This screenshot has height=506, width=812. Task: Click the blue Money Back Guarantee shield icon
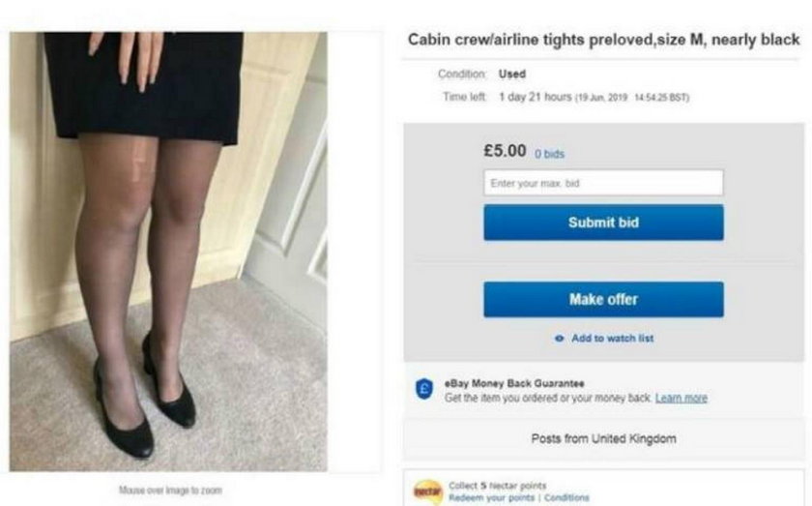[424, 389]
